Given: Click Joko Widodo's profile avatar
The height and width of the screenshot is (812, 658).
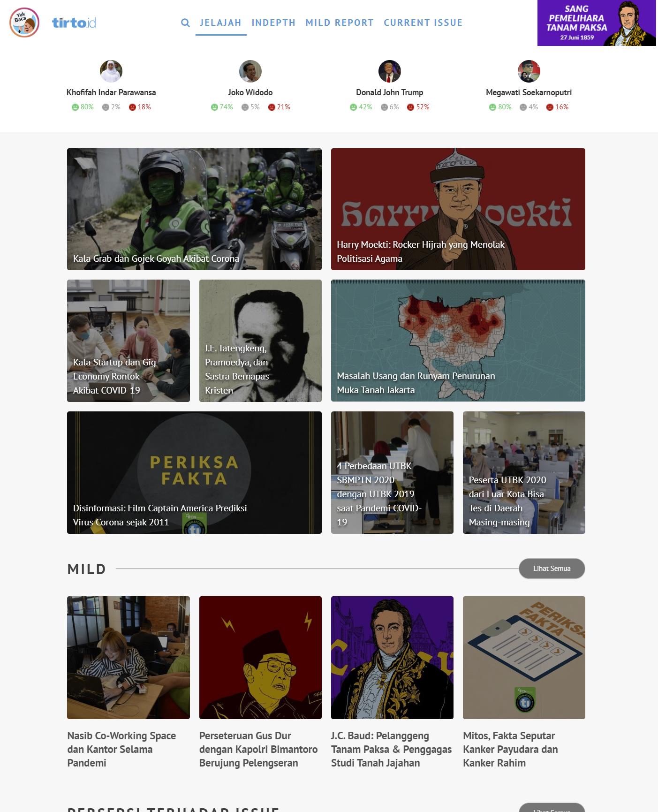Looking at the screenshot, I should click(x=250, y=71).
